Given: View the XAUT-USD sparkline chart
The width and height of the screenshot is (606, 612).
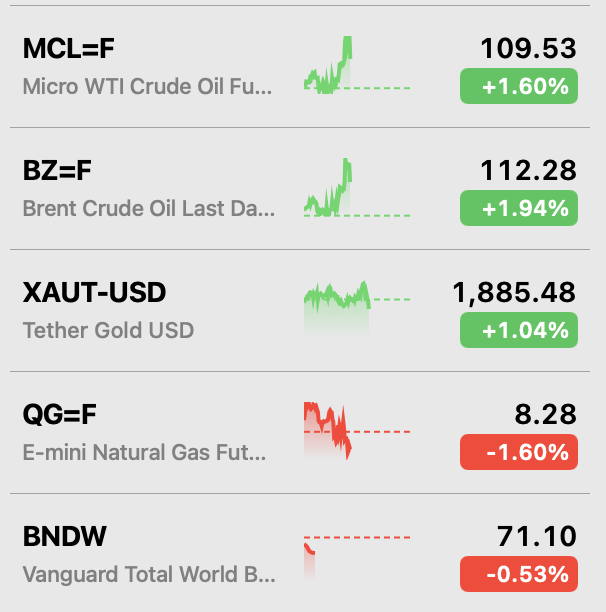Looking at the screenshot, I should tap(357, 308).
